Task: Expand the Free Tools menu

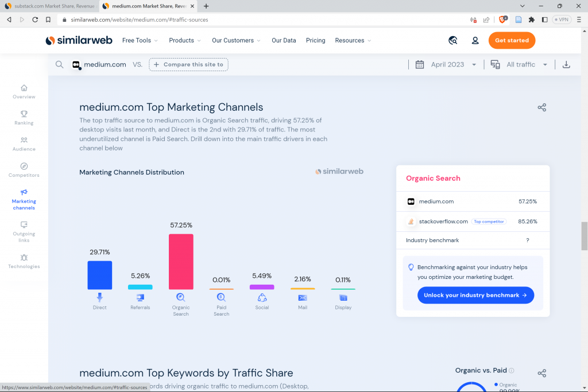Action: coord(139,40)
